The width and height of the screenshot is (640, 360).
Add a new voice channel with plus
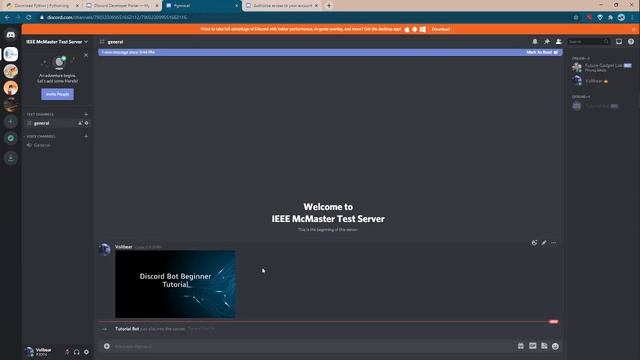point(86,136)
